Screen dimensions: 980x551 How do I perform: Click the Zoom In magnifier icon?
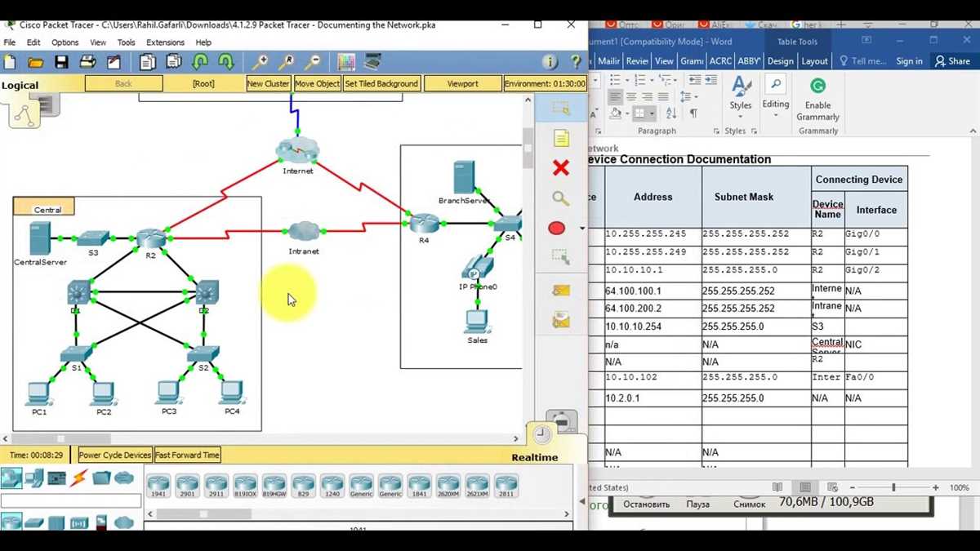pyautogui.click(x=260, y=62)
